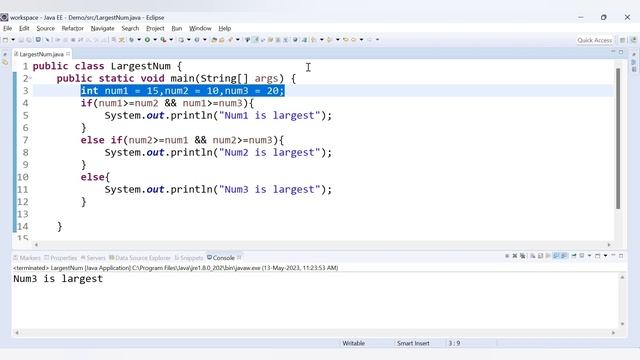Viewport: 640px width, 360px height.
Task: Click the Quick Access search field
Action: coord(594,40)
